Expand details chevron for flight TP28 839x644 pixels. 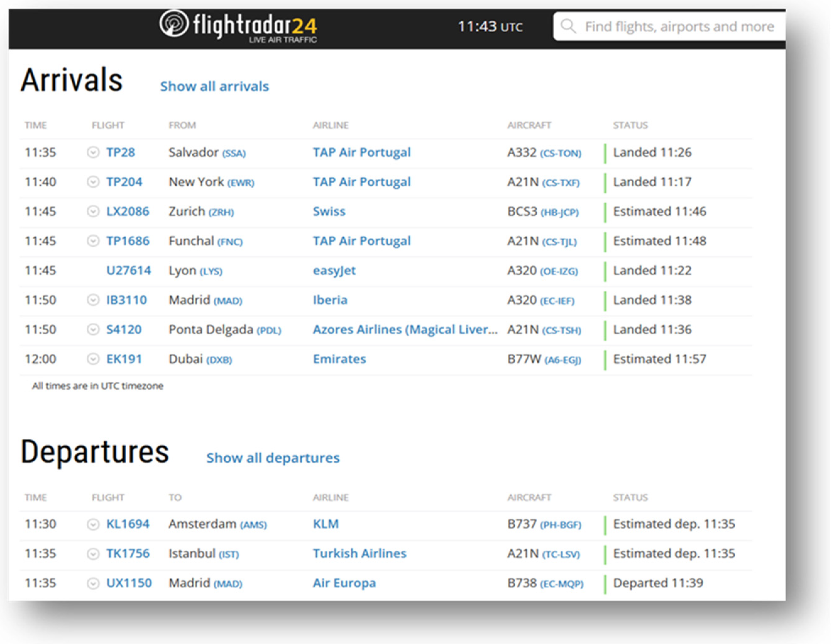93,152
